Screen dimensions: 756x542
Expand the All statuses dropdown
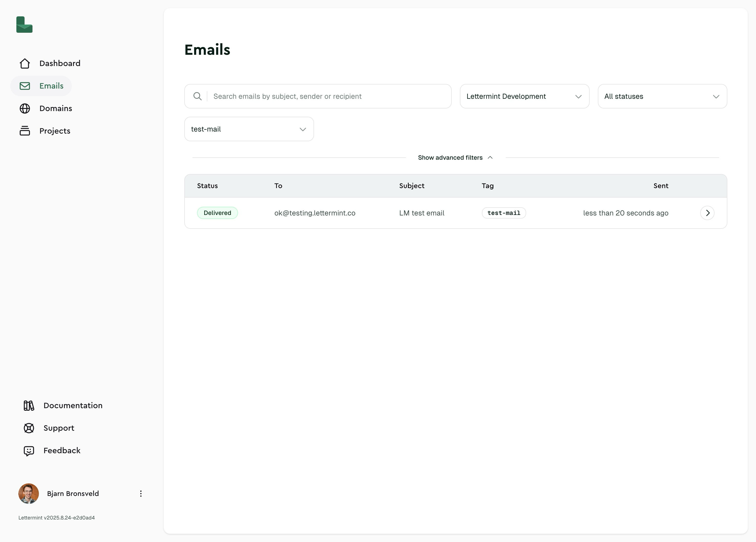662,96
